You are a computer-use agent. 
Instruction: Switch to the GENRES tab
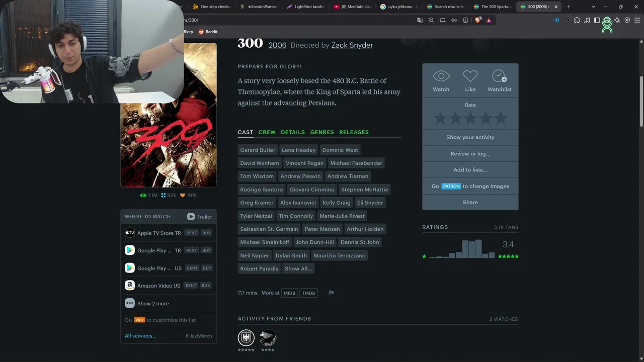tap(322, 132)
